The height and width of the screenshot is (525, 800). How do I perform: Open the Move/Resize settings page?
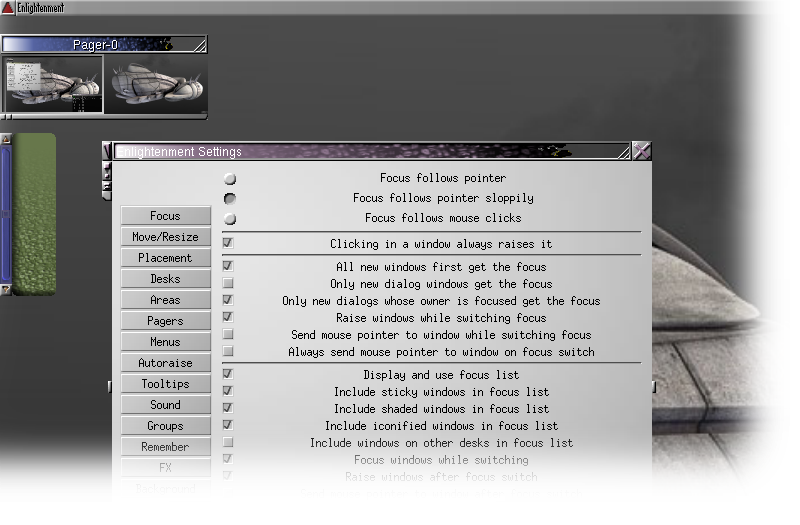coord(165,237)
